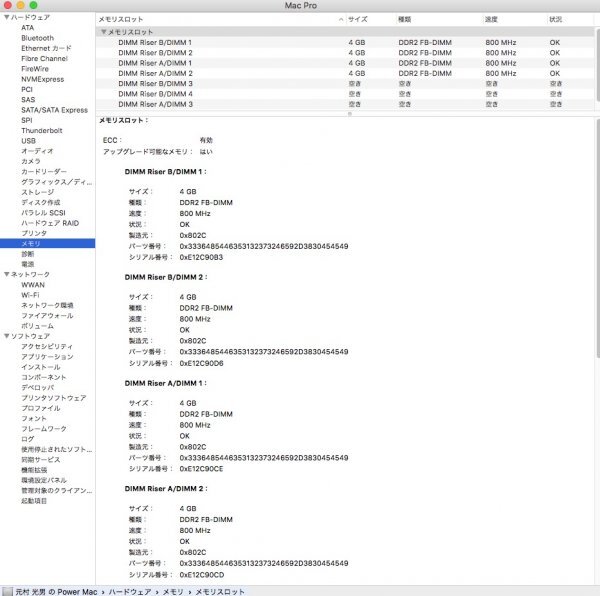Select Fibre Channel in sidebar
This screenshot has width=600, height=596.
pyautogui.click(x=44, y=59)
